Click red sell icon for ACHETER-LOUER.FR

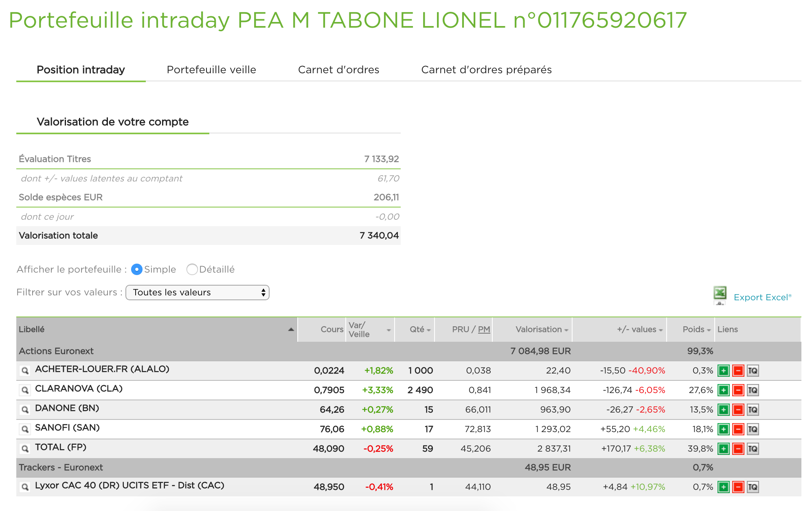[738, 371]
